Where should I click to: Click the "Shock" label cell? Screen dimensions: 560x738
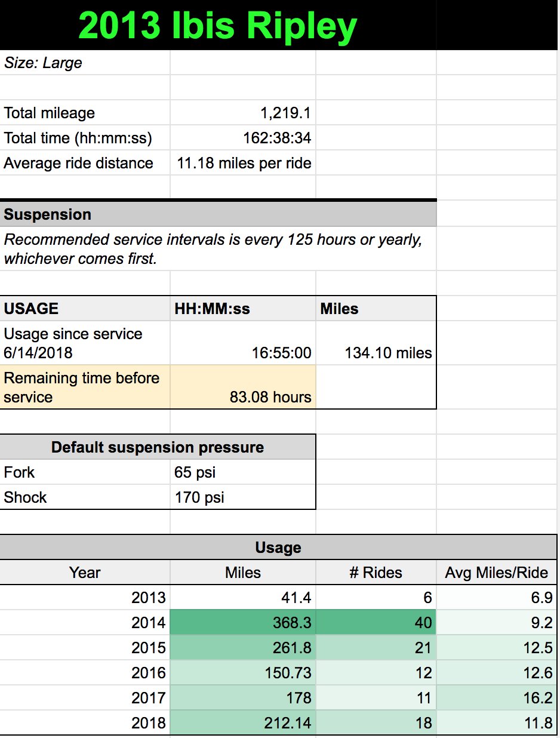tap(85, 497)
